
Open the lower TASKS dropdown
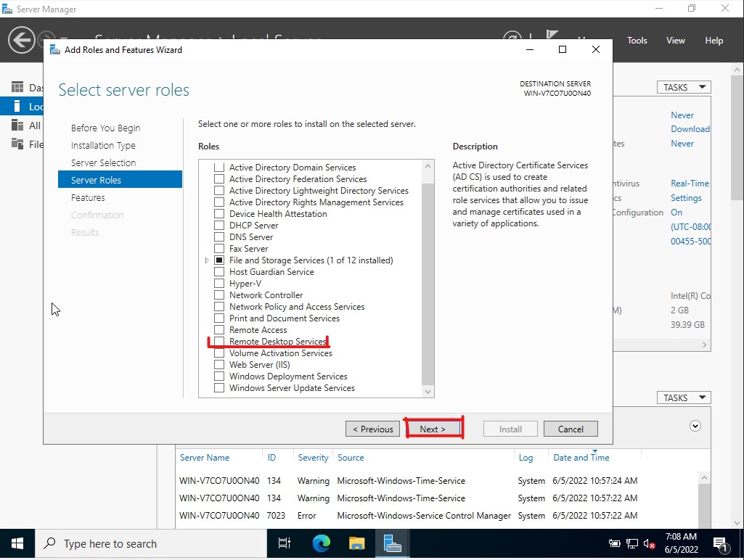click(x=684, y=398)
